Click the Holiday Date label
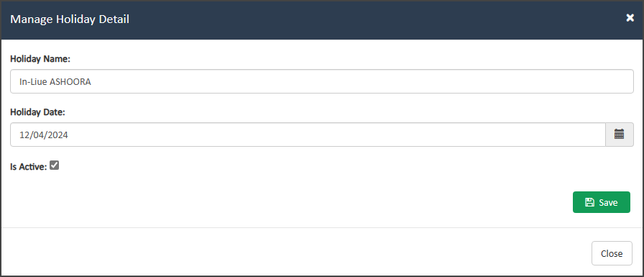 click(x=38, y=112)
